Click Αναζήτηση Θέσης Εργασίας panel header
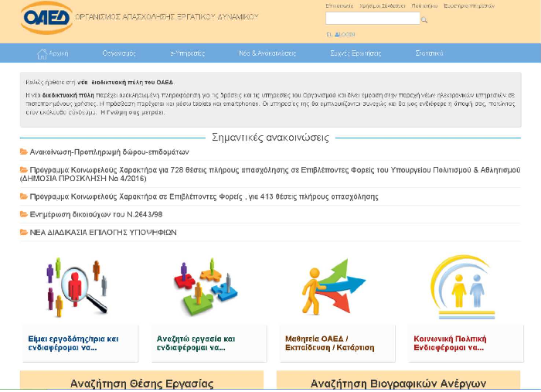 click(141, 383)
